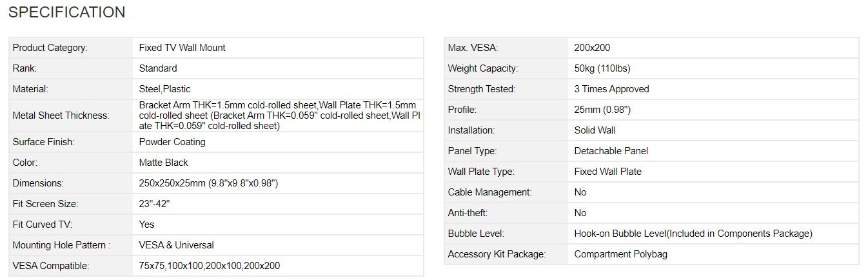Click the Fit Screen Size label
Image resolution: width=868 pixels, height=280 pixels.
[45, 204]
